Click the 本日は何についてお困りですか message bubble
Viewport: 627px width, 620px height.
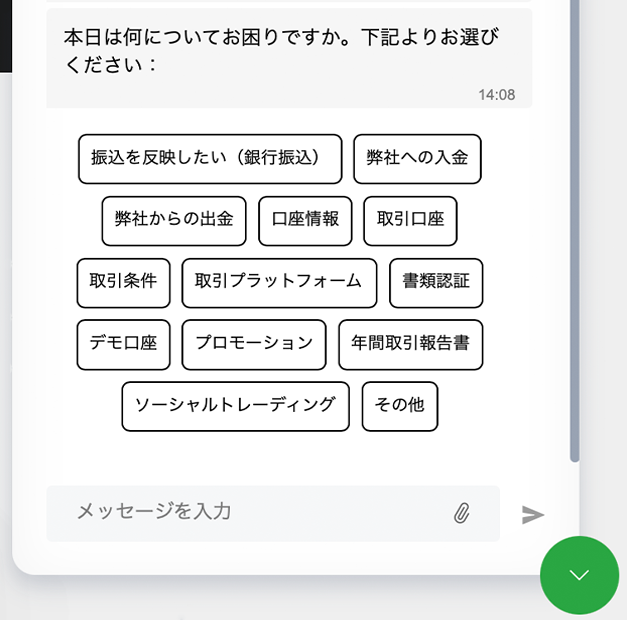tap(280, 52)
